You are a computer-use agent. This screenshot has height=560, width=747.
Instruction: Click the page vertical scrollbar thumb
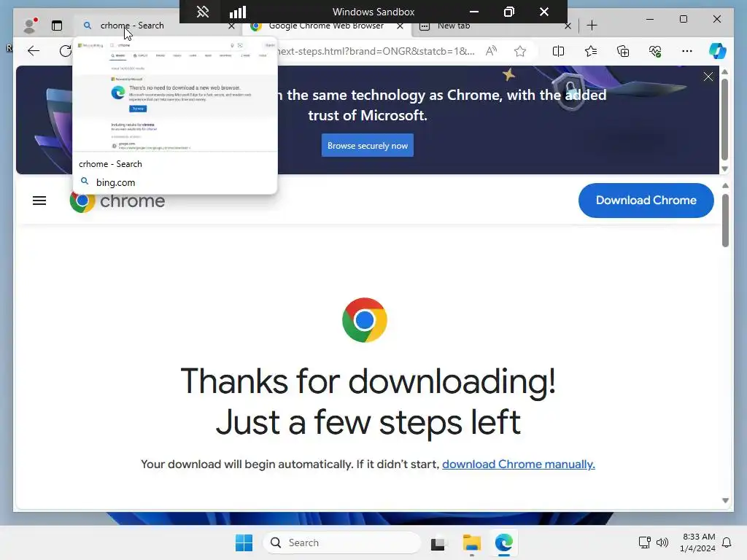(x=725, y=220)
